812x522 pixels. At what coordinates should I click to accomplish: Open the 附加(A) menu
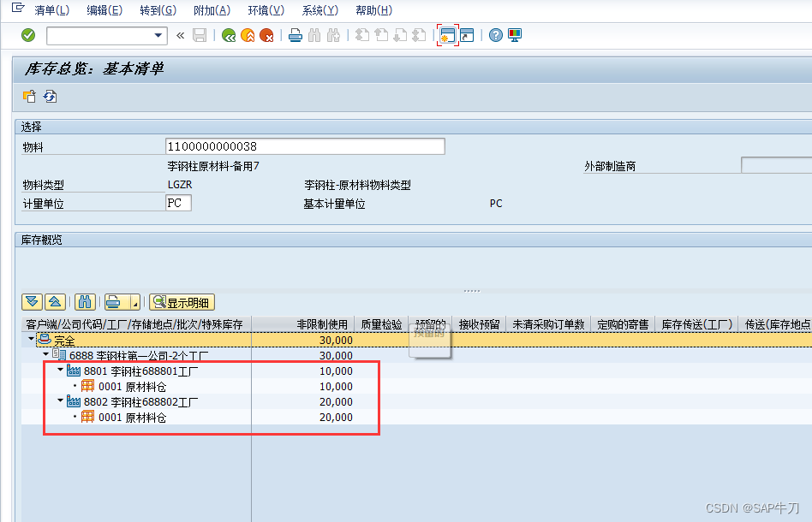(x=212, y=10)
